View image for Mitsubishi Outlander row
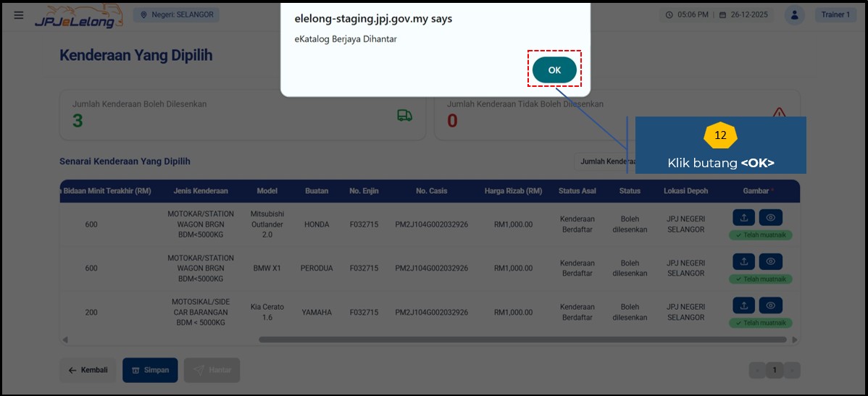Viewport: 868px width, 396px height. point(771,218)
